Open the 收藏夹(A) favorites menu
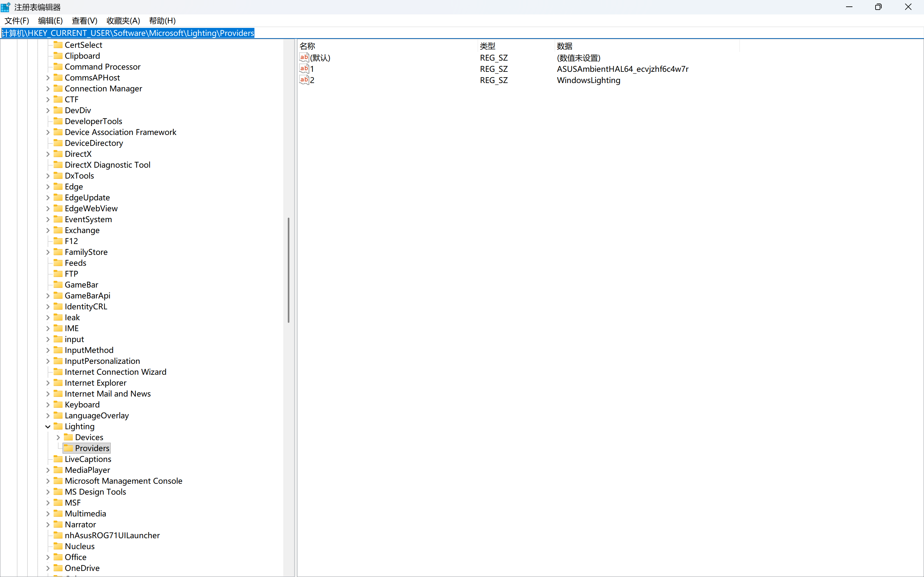This screenshot has width=924, height=577. 123,21
